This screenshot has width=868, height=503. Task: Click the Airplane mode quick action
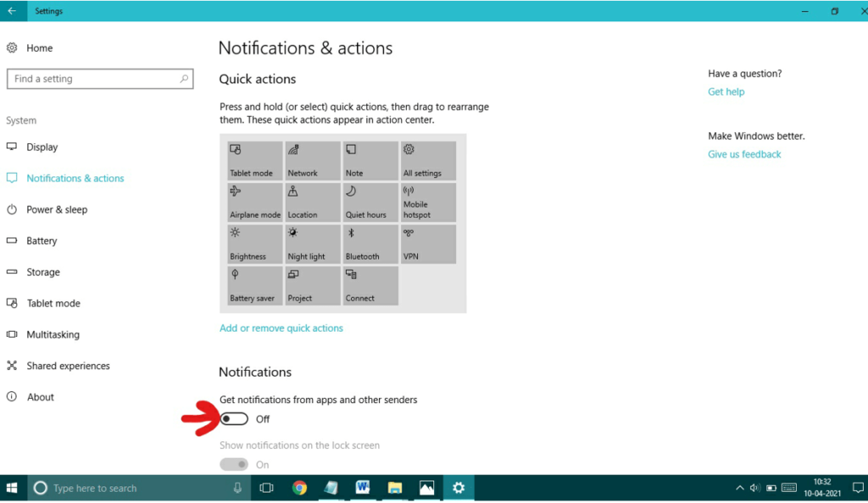coord(253,202)
